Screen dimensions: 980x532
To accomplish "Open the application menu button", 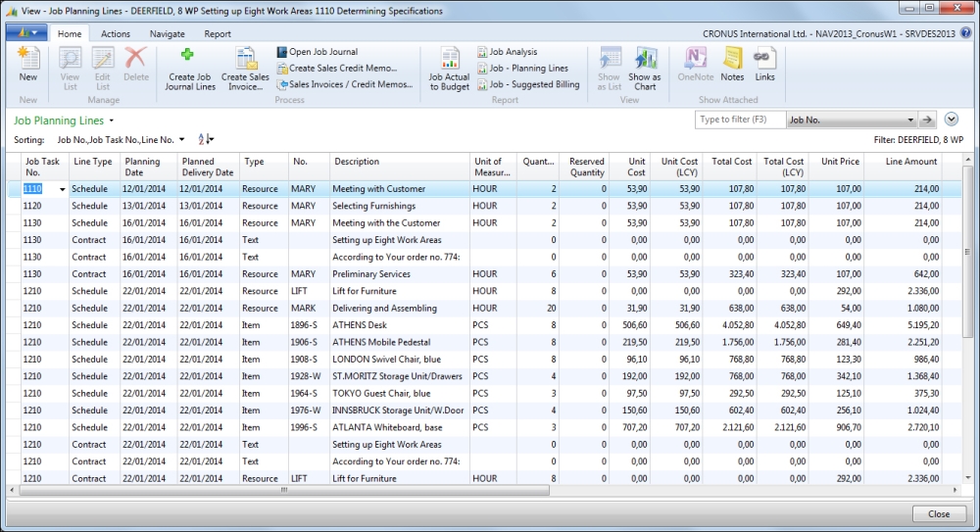I will pos(26,32).
